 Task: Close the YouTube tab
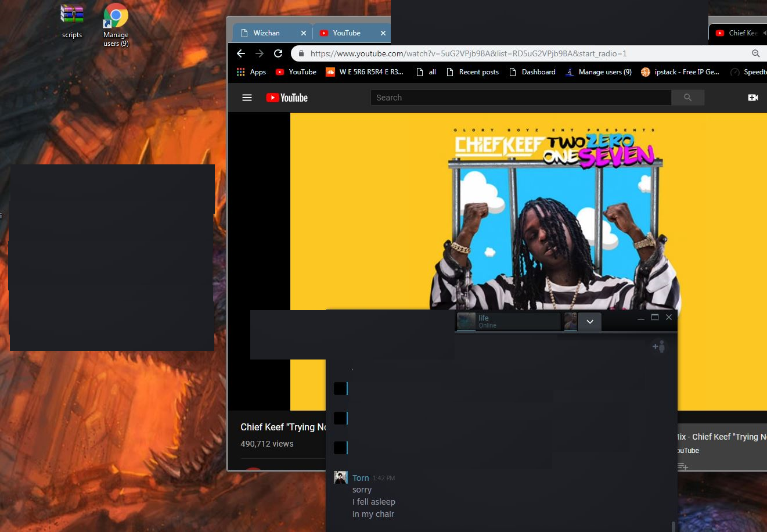(383, 33)
